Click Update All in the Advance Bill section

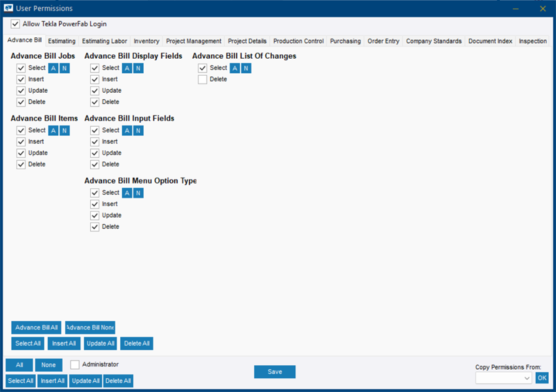click(101, 344)
